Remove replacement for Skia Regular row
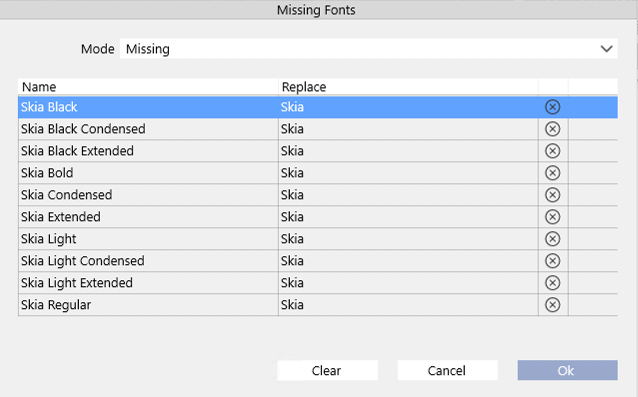This screenshot has width=638, height=397. pos(552,305)
